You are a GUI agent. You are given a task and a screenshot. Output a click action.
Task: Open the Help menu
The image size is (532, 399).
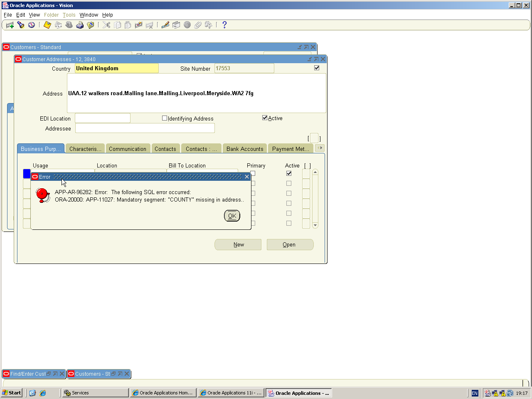108,15
